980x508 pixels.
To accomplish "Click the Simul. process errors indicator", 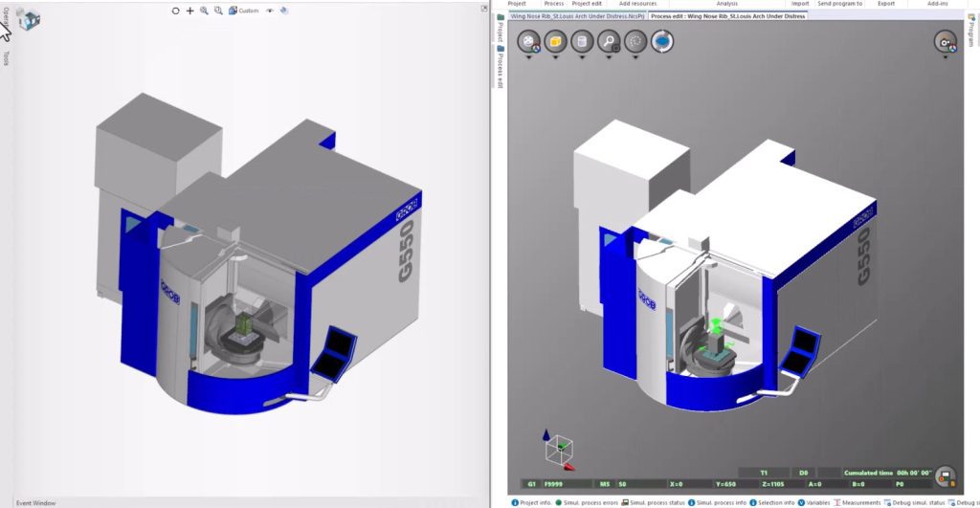I will coord(585,502).
